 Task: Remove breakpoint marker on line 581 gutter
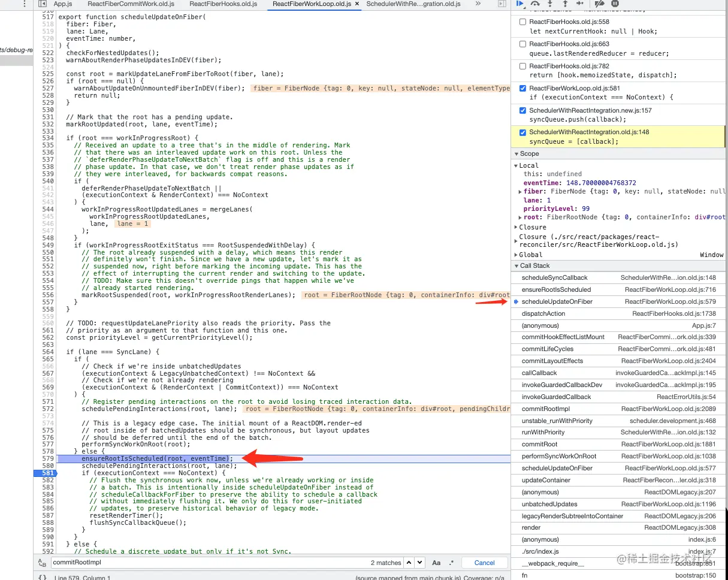coord(46,473)
